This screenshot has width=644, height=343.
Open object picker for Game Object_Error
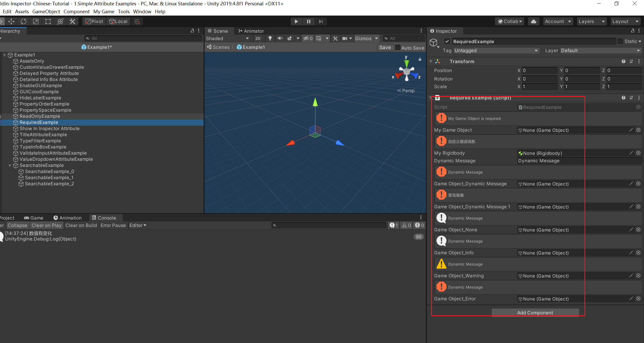pyautogui.click(x=638, y=299)
